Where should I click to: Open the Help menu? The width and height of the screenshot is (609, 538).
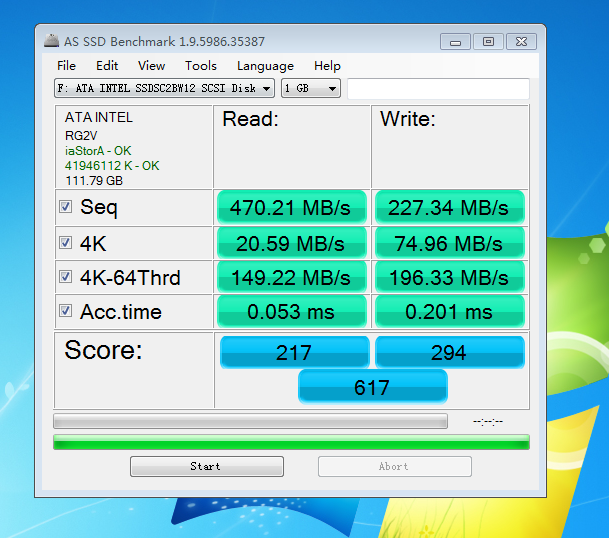click(327, 66)
